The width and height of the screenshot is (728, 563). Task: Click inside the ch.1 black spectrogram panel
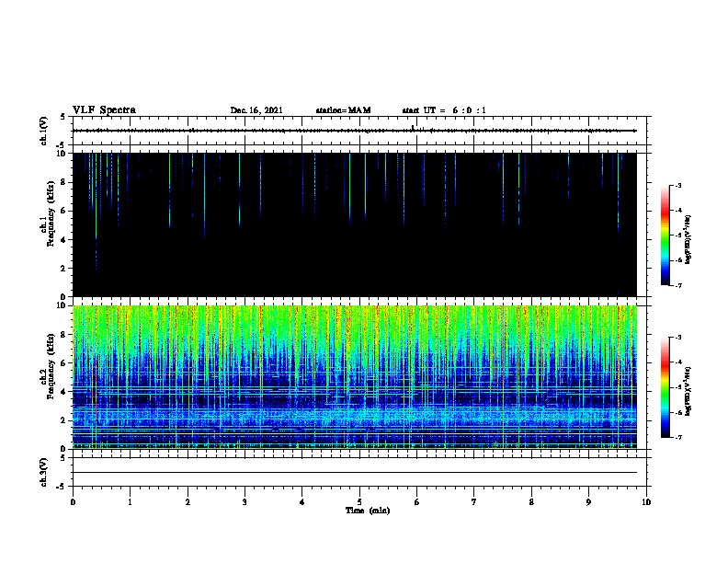[354, 224]
